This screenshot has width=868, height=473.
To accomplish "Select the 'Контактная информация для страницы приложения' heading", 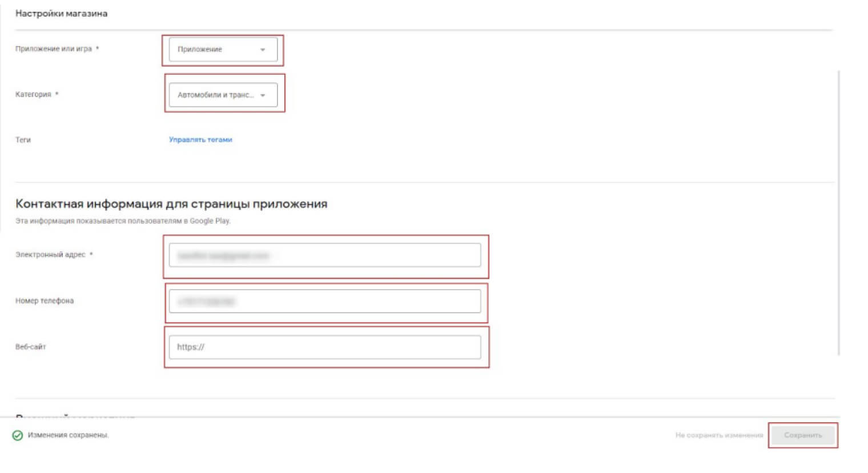I will coord(171,204).
